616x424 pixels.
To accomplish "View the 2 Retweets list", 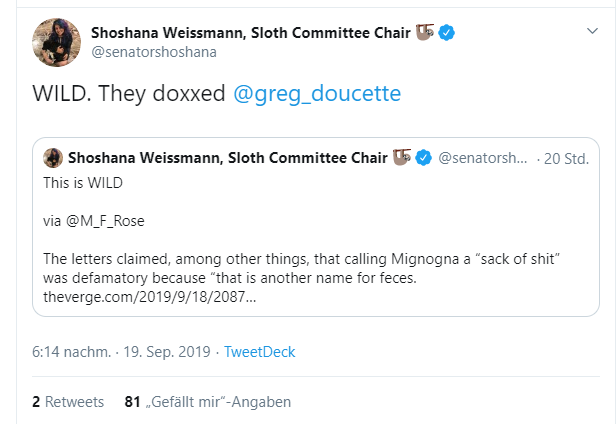I will pyautogui.click(x=68, y=402).
